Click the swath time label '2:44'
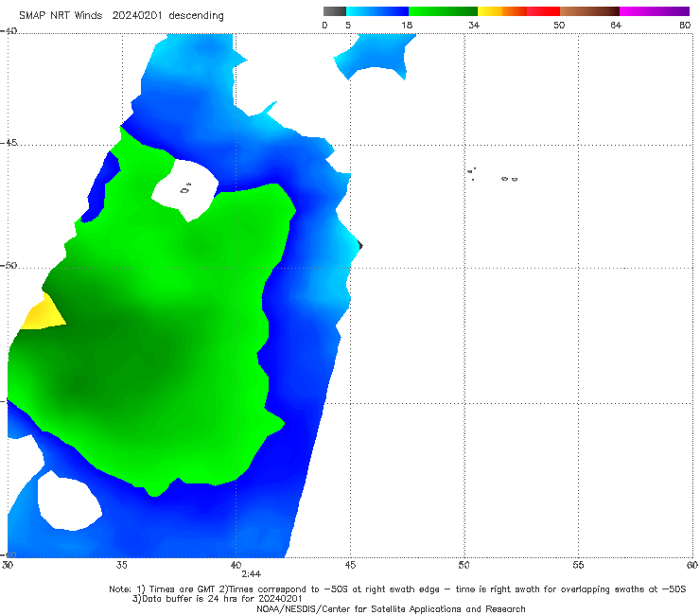 252,574
